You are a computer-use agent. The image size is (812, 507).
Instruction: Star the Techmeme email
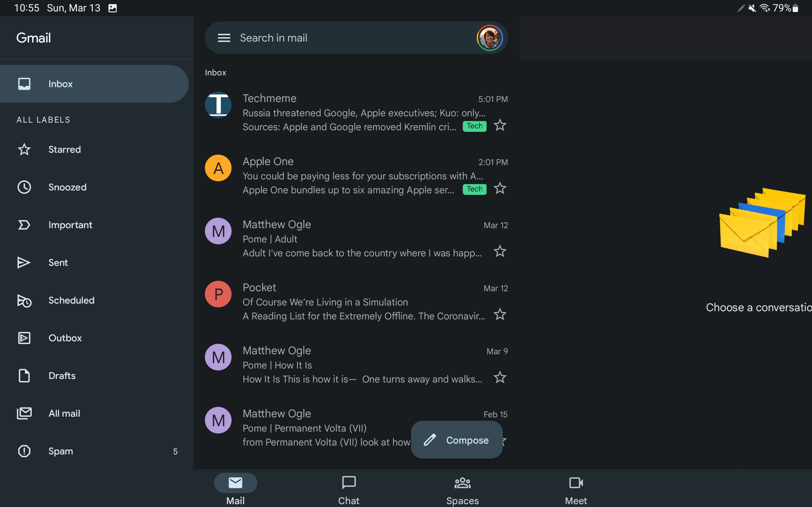coord(500,125)
